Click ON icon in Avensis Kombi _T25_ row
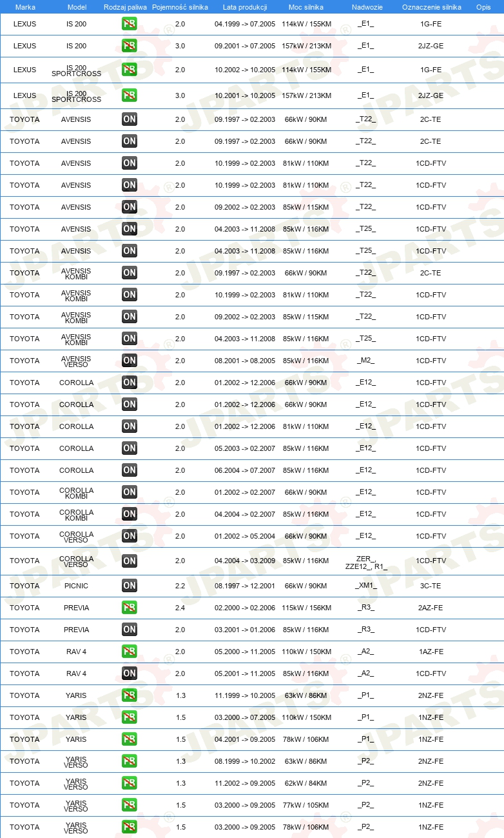Image resolution: width=504 pixels, height=838 pixels. pos(130,339)
